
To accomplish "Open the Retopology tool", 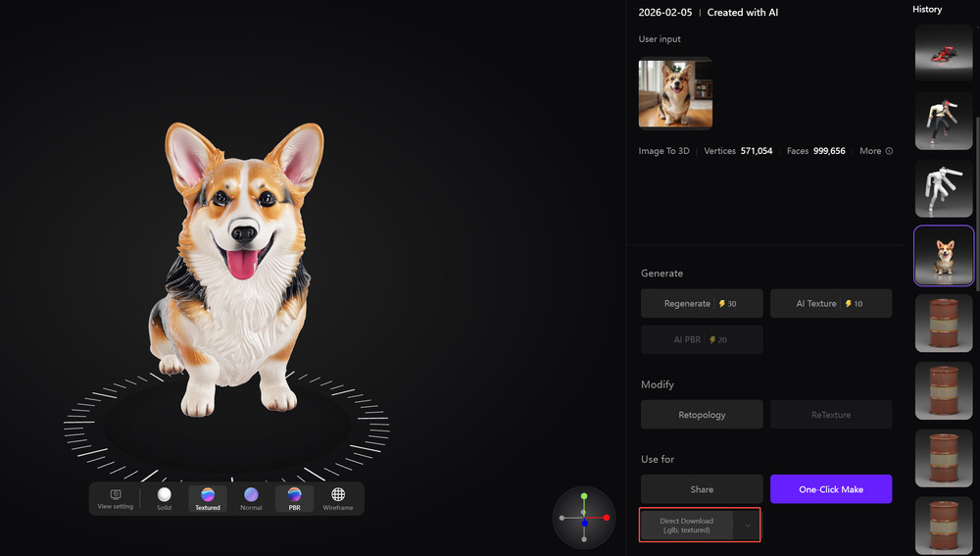I will pyautogui.click(x=702, y=415).
